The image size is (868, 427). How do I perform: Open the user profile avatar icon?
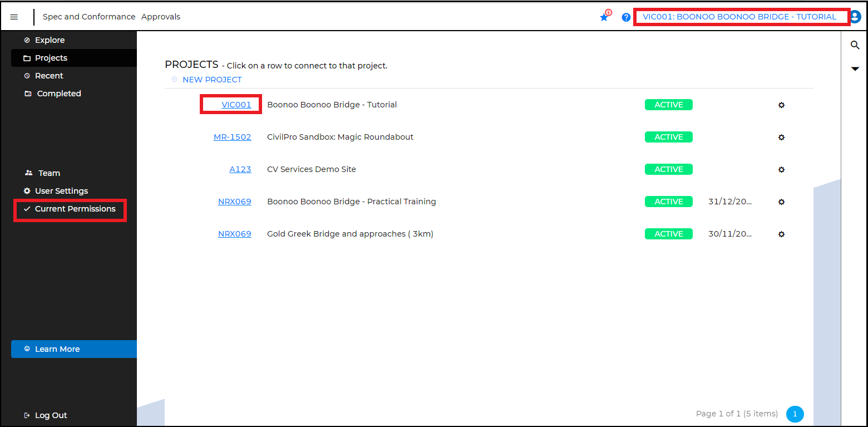click(855, 17)
